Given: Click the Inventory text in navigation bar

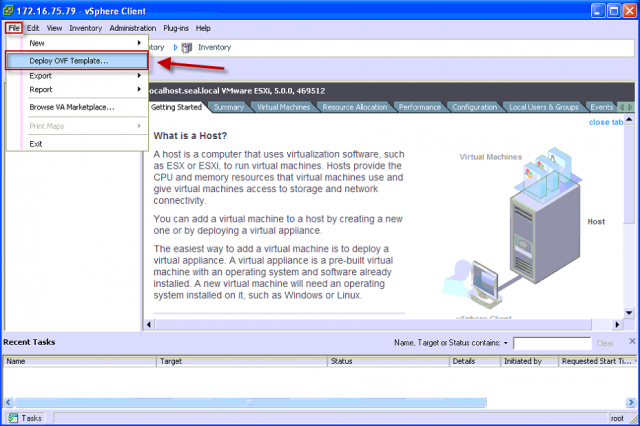Looking at the screenshot, I should [x=214, y=47].
